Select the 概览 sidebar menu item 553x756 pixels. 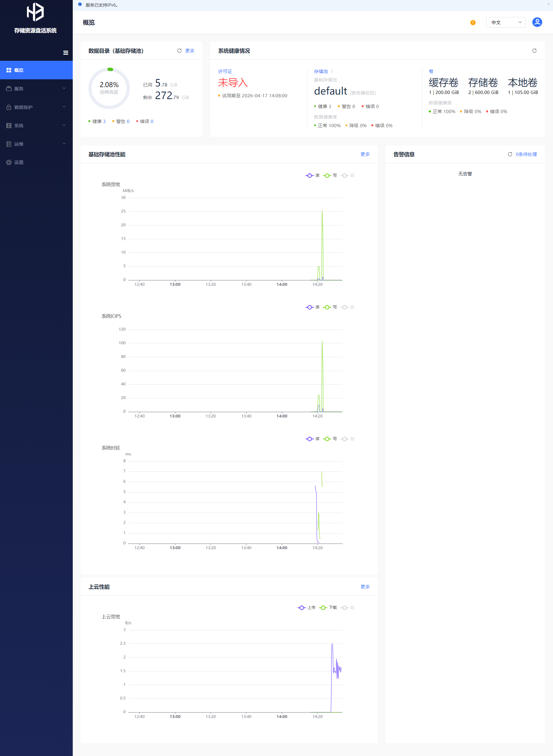(36, 70)
